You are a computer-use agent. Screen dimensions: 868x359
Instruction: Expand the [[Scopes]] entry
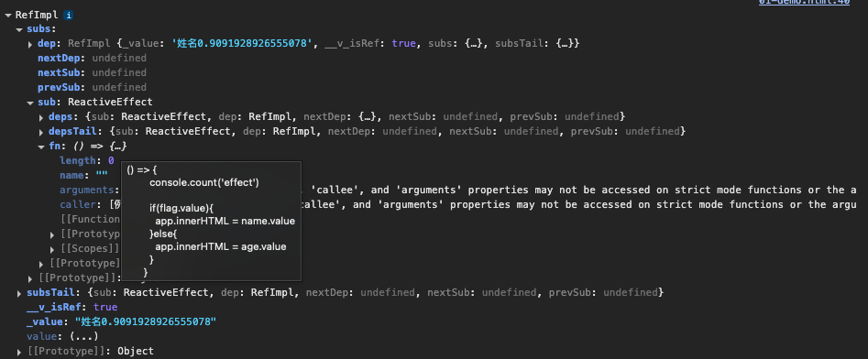[52, 249]
